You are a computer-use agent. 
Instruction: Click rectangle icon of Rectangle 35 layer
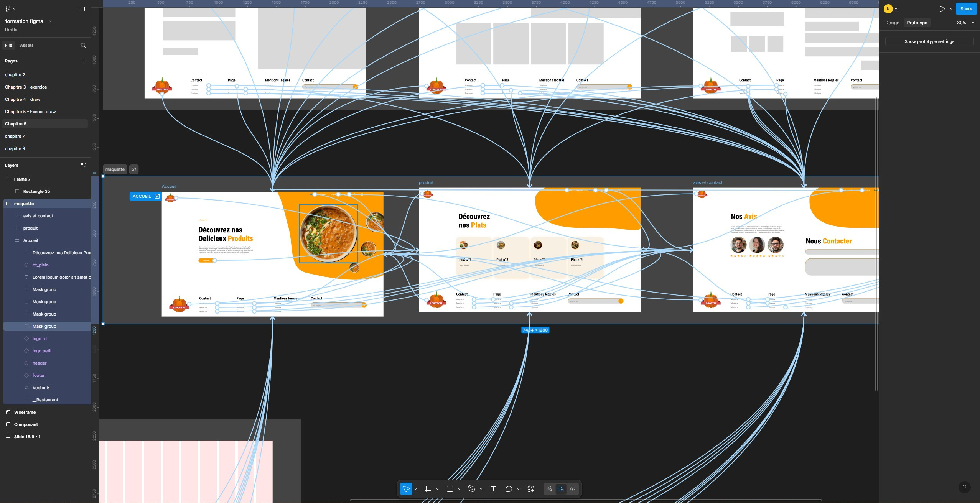tap(17, 191)
